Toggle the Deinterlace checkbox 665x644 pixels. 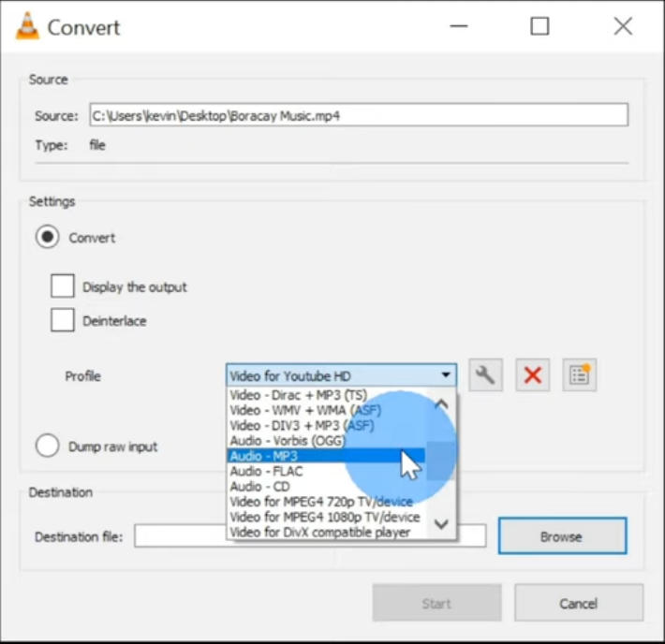point(63,320)
